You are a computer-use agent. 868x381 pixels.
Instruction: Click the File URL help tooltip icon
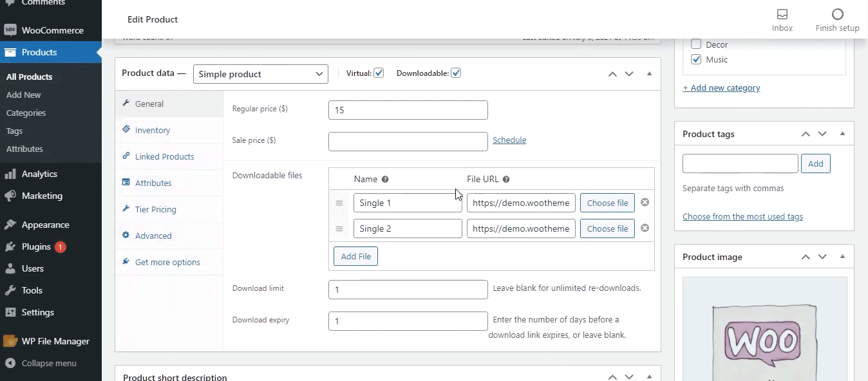point(506,180)
